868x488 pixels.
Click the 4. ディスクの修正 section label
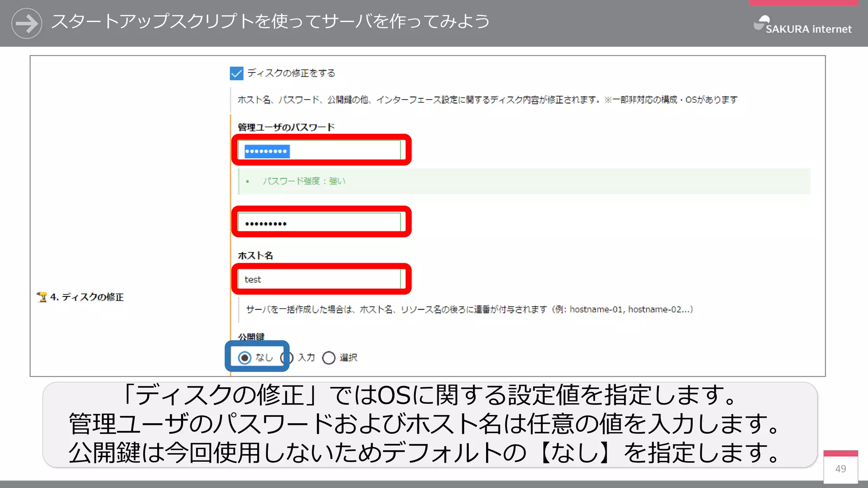point(87,297)
